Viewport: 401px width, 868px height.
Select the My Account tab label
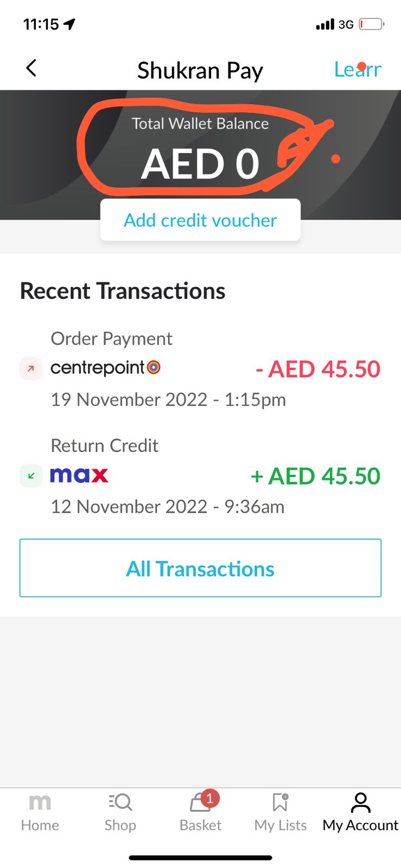click(x=360, y=825)
